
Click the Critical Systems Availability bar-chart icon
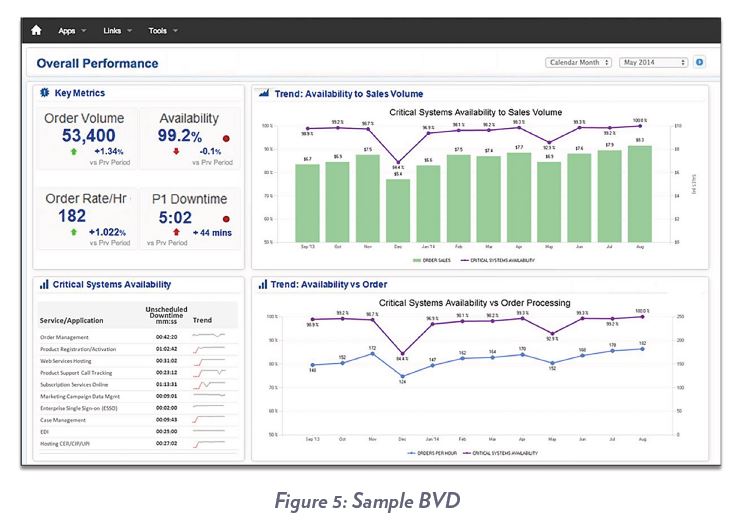(x=44, y=284)
